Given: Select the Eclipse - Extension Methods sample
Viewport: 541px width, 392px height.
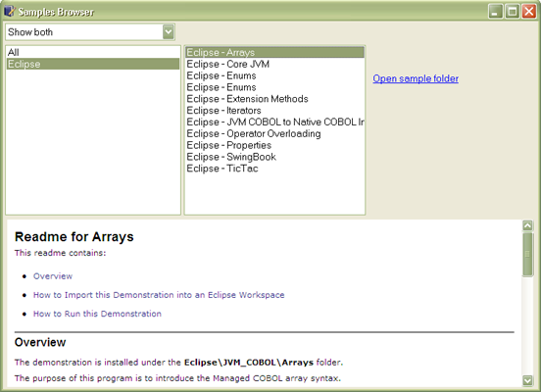Looking at the screenshot, I should pyautogui.click(x=274, y=99).
